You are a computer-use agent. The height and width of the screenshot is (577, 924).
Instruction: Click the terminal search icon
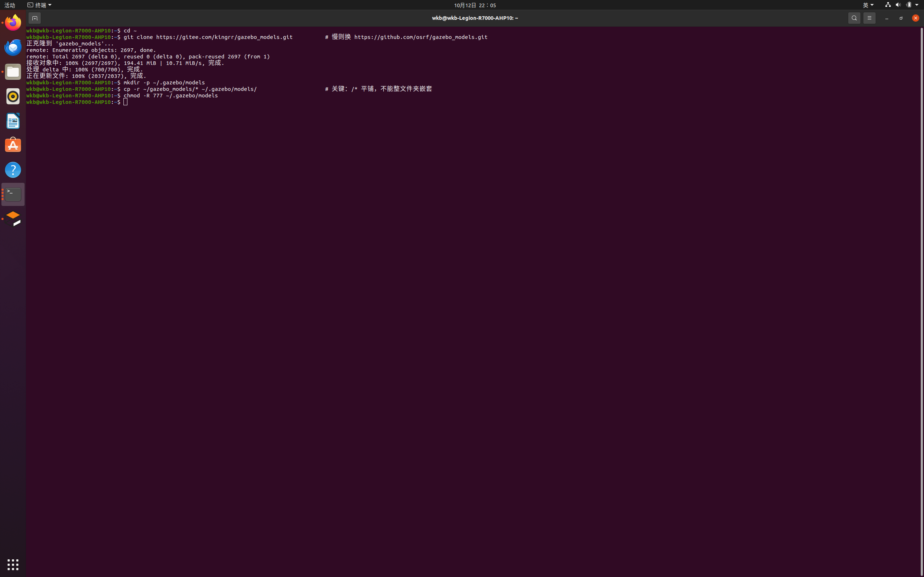tap(854, 18)
